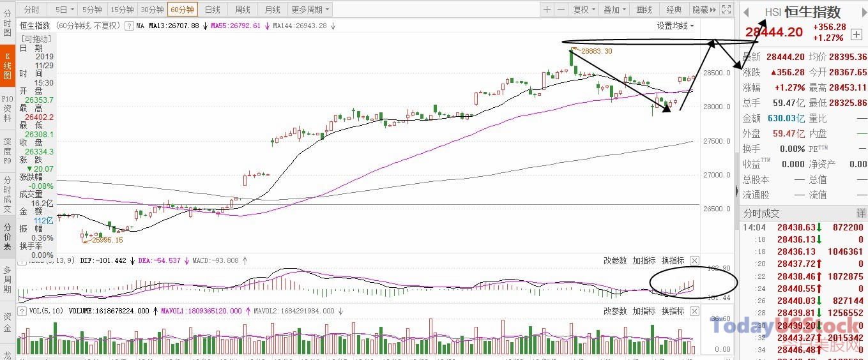Screen dimensions: 868x360
Task: Add HSI to watchlist with plus box
Action: click(x=856, y=34)
